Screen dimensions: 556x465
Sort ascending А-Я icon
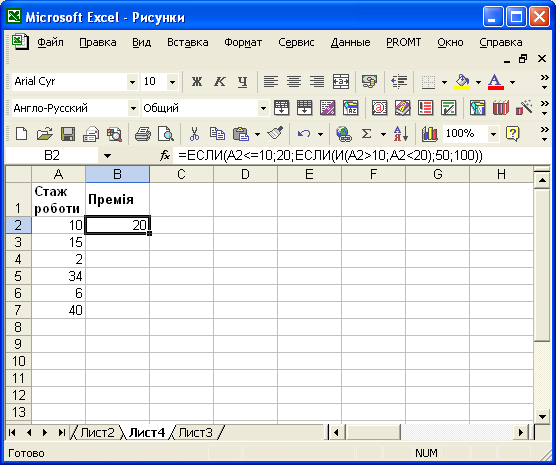401,134
